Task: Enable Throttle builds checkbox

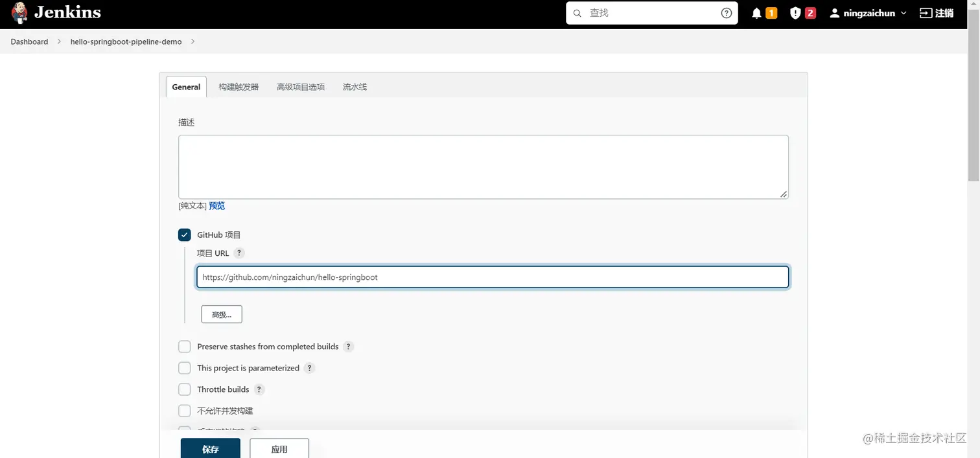Action: click(185, 389)
